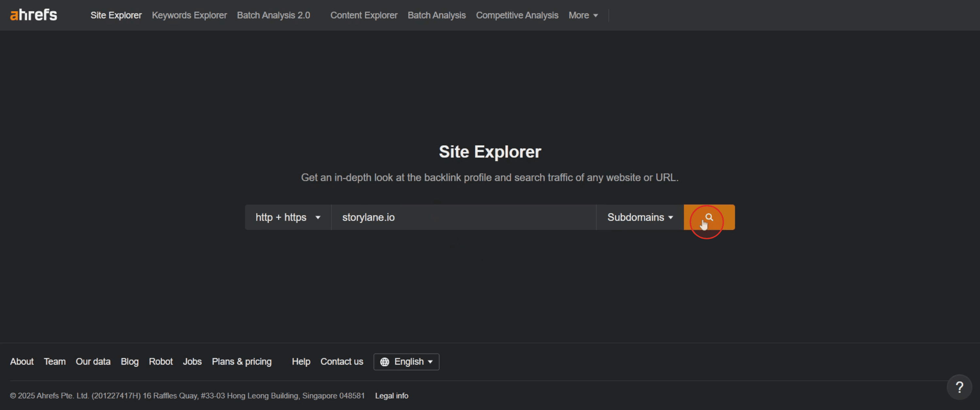
Task: Click the orange search magnifier button
Action: coord(709,217)
